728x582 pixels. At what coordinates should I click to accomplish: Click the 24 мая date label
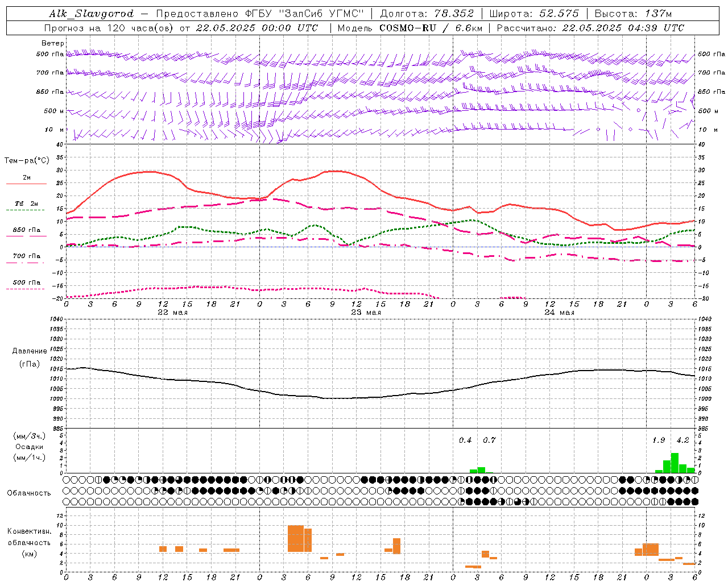(x=559, y=313)
